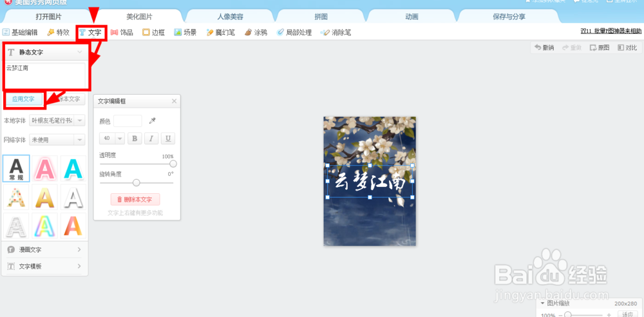Open the 特效 effects tool
The width and height of the screenshot is (644, 317).
pyautogui.click(x=59, y=32)
